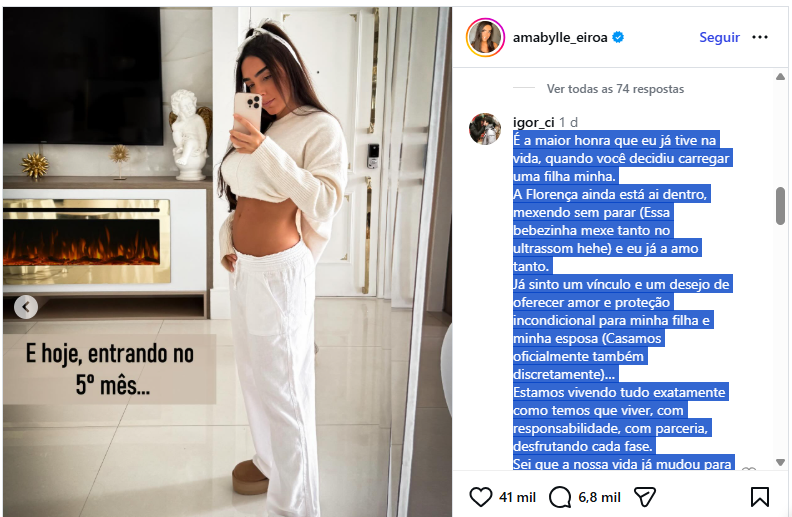The image size is (792, 517).
Task: Click igor_ci commenter avatar
Action: click(485, 129)
